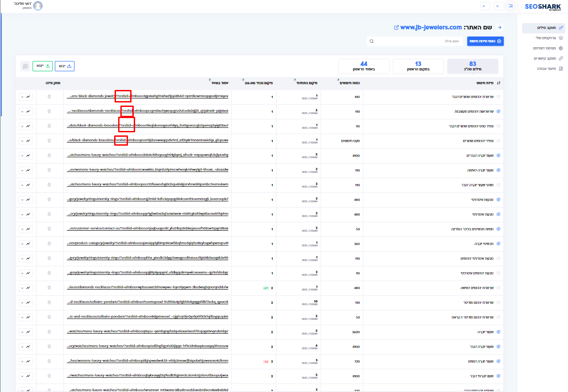Viewport: 568px width, 392px height.
Task: Click the magnifier icon in the search box
Action: click(371, 41)
